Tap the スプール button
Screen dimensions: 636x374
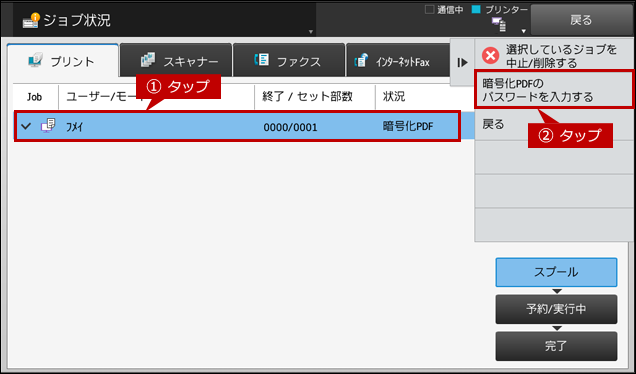click(556, 272)
